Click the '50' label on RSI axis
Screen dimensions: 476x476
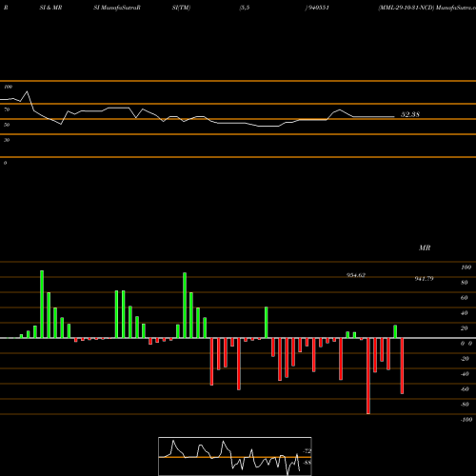coord(7,125)
